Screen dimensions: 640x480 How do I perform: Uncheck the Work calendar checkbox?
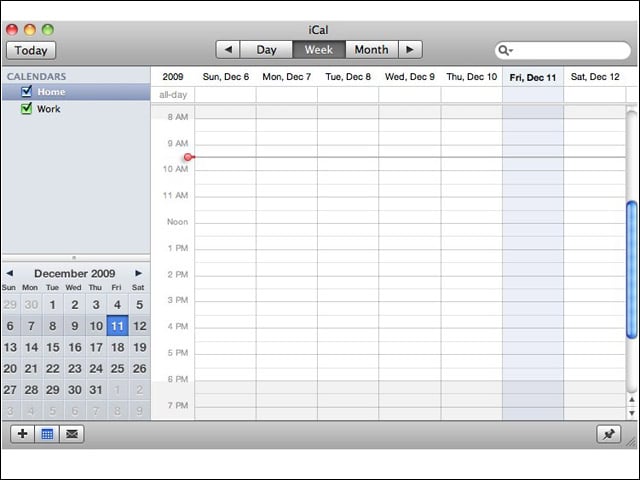pyautogui.click(x=27, y=108)
